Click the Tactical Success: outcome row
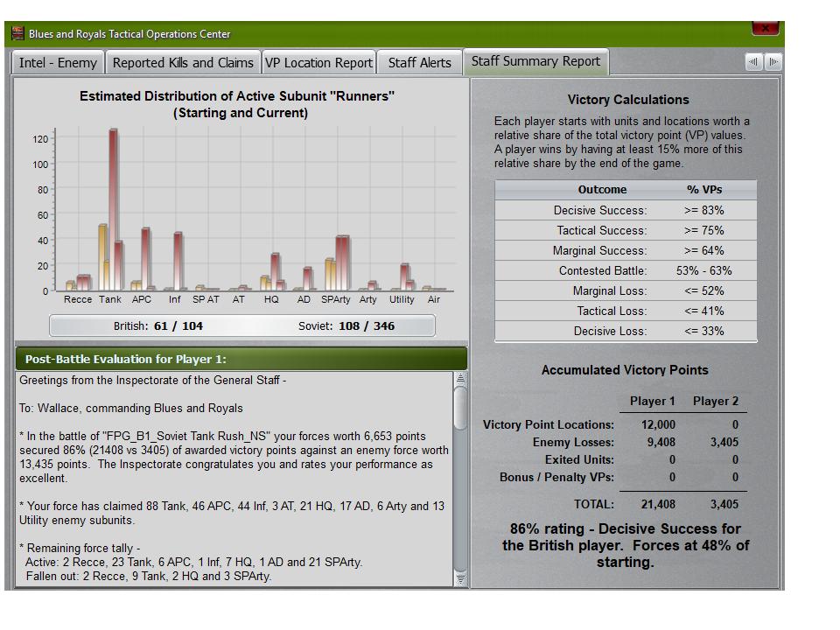840x630 pixels. pos(626,230)
